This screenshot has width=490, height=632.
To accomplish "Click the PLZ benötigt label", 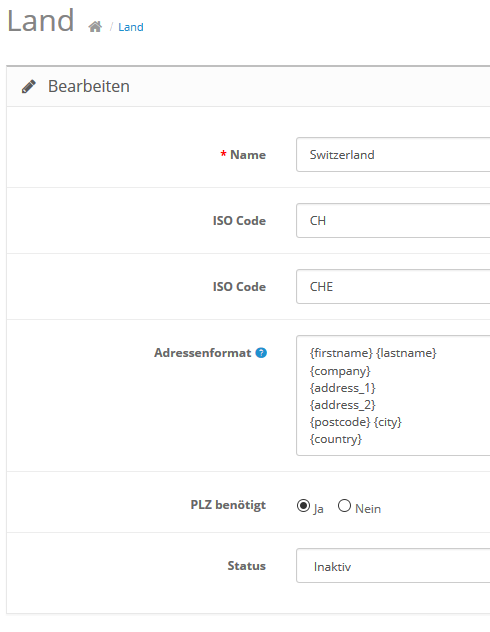I will click(x=228, y=505).
